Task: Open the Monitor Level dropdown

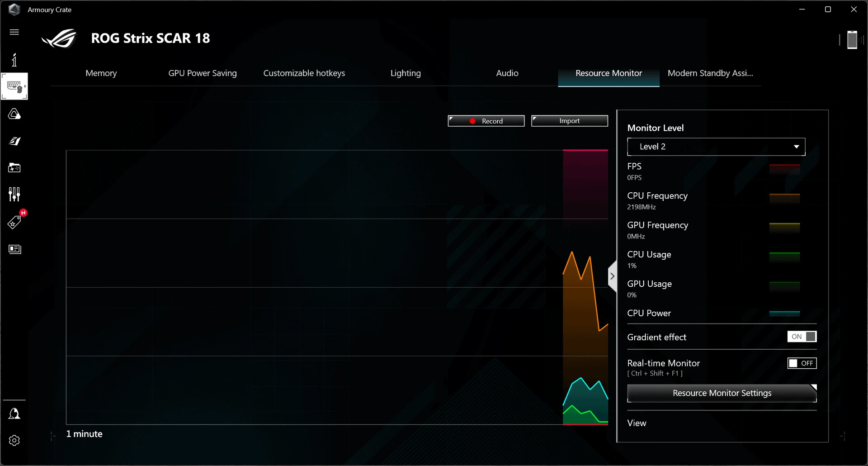Action: pyautogui.click(x=716, y=147)
